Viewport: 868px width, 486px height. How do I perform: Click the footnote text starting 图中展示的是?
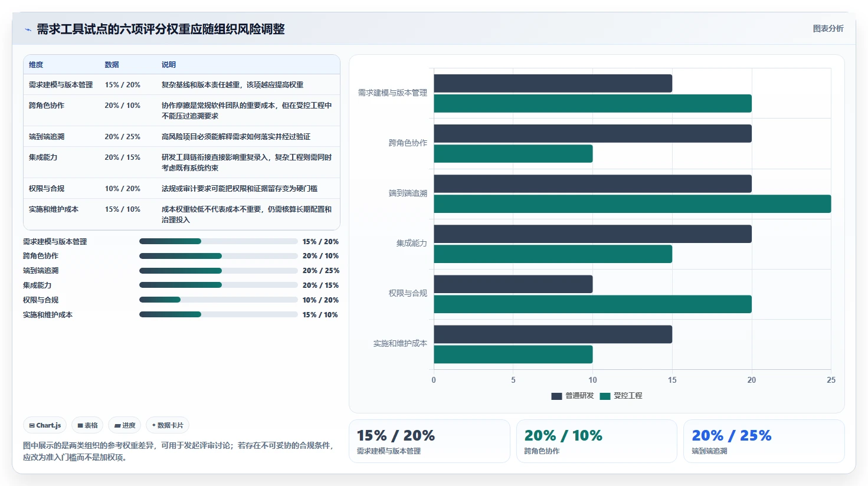[179, 451]
